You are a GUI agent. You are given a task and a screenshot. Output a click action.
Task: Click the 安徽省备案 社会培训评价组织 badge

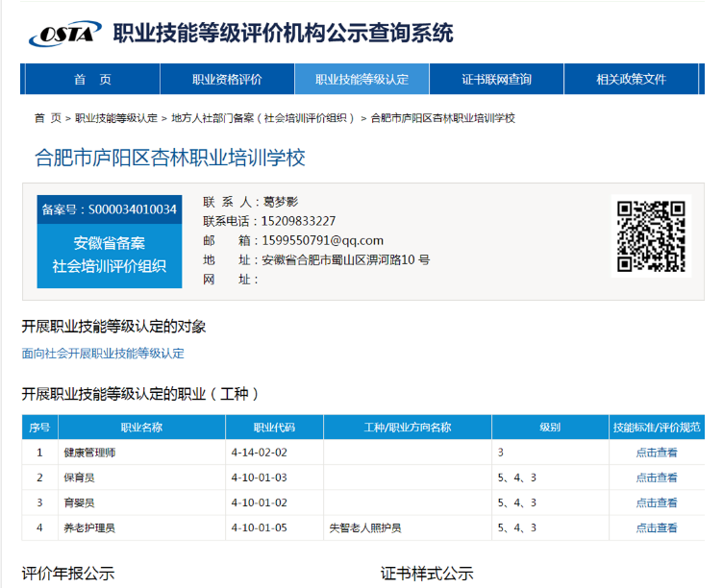[110, 256]
